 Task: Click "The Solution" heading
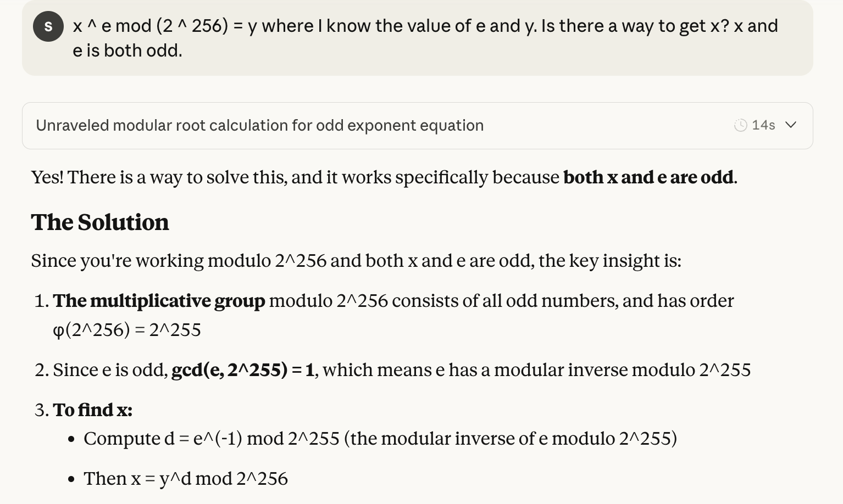(100, 222)
